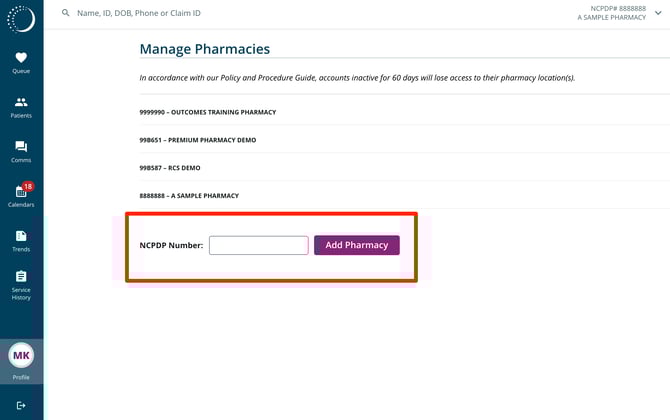Open current pharmacy NCPDP# 8888888 label
670x420 pixels.
611,8
